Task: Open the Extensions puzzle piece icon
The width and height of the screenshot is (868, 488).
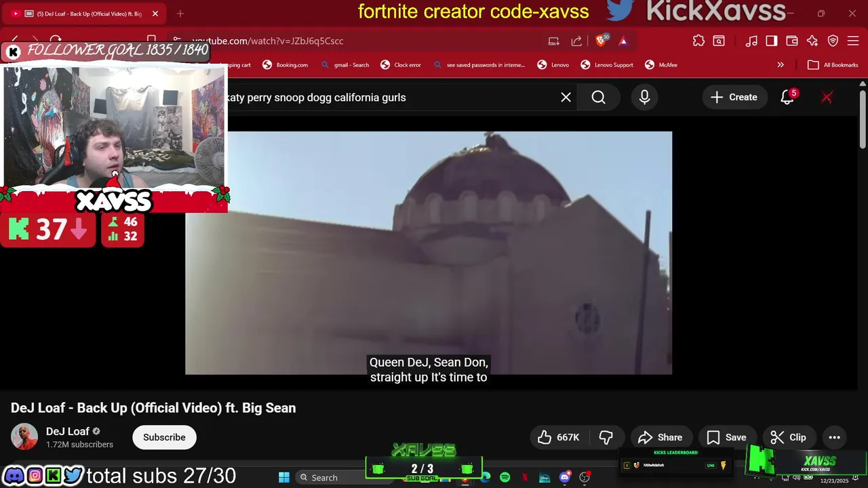Action: 698,41
